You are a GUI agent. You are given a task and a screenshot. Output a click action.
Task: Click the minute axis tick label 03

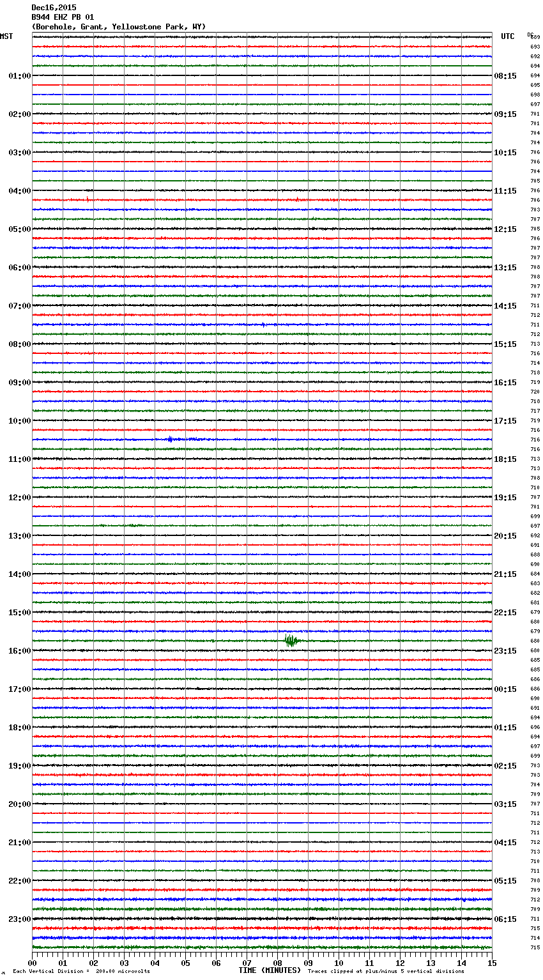(x=124, y=963)
